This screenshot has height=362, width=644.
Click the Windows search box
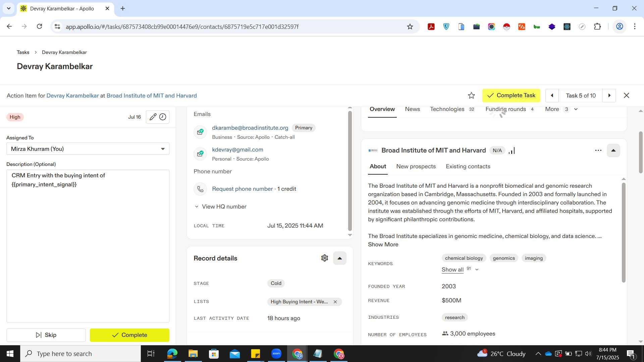[x=80, y=354]
